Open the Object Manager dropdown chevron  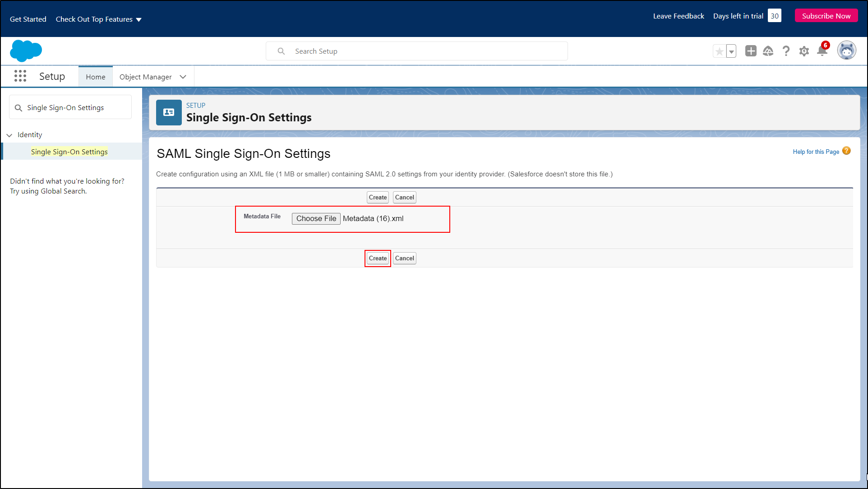tap(183, 77)
